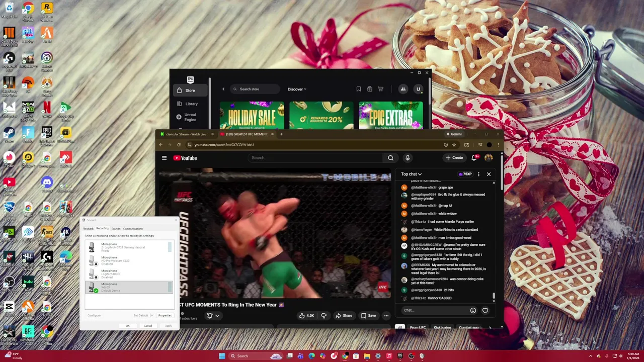The height and width of the screenshot is (362, 644).
Task: Open the Epic Games taskbar icon
Action: (400, 356)
